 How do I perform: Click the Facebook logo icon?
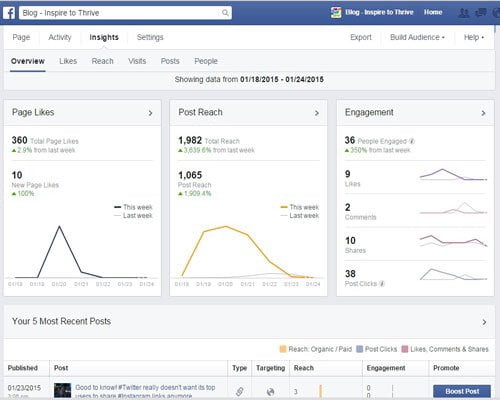click(9, 13)
